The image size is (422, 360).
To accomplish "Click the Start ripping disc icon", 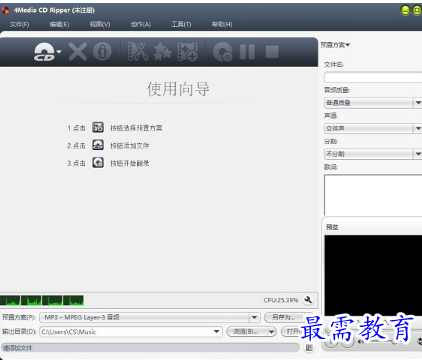I will point(222,52).
